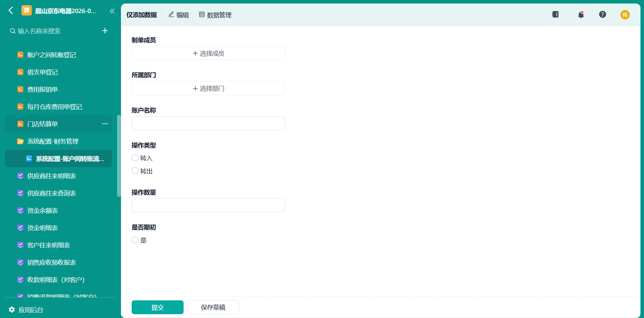The image size is (644, 318).
Task: Click report icon beside 资金余额表
Action: click(x=20, y=210)
